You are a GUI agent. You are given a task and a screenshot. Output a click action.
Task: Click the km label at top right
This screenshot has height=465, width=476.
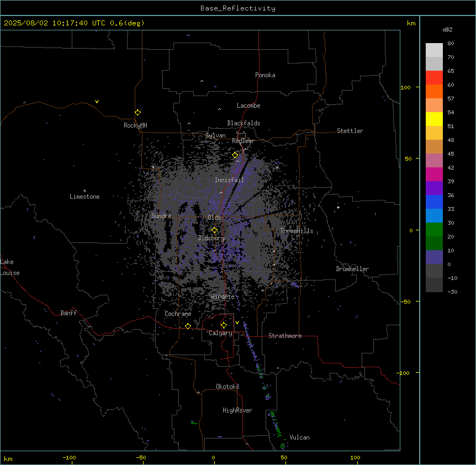pyautogui.click(x=411, y=23)
